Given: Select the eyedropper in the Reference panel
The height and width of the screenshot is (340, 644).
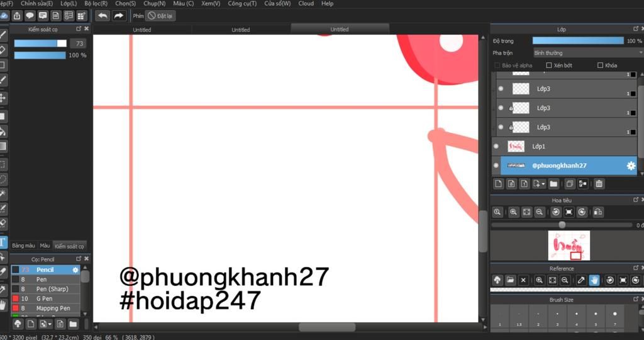Looking at the screenshot, I should click(x=581, y=280).
